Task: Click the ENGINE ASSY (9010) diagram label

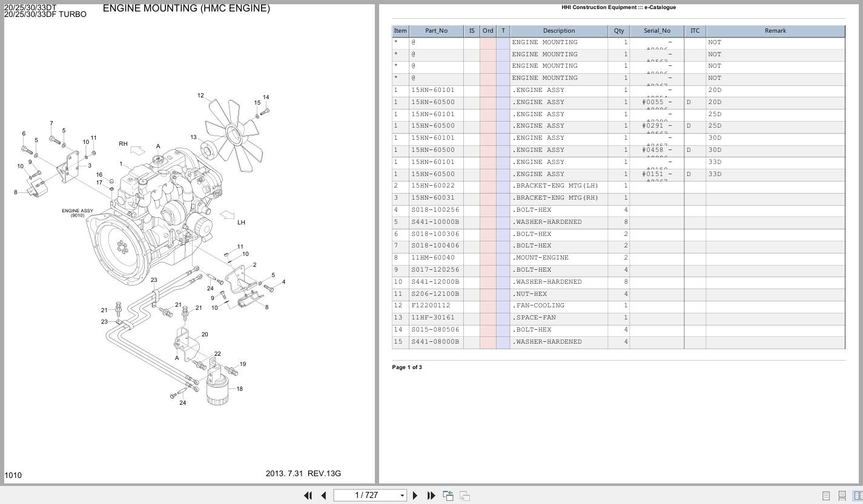Action: pyautogui.click(x=78, y=213)
